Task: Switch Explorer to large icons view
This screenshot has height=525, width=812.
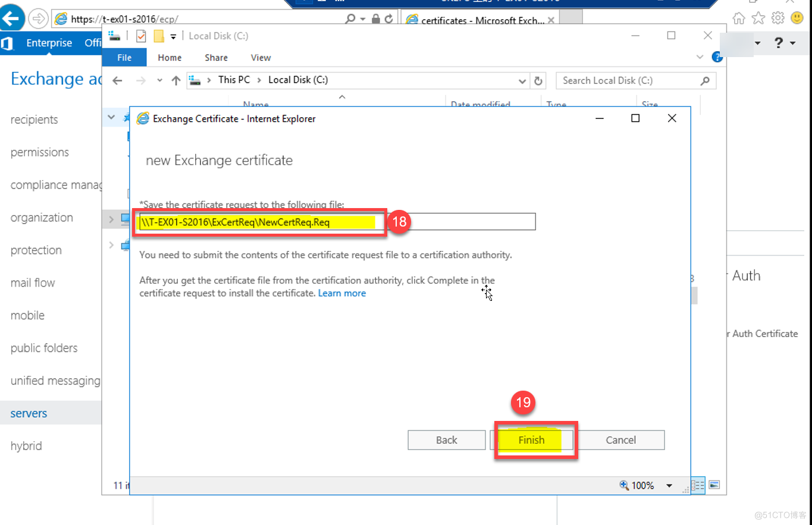Action: tap(714, 485)
